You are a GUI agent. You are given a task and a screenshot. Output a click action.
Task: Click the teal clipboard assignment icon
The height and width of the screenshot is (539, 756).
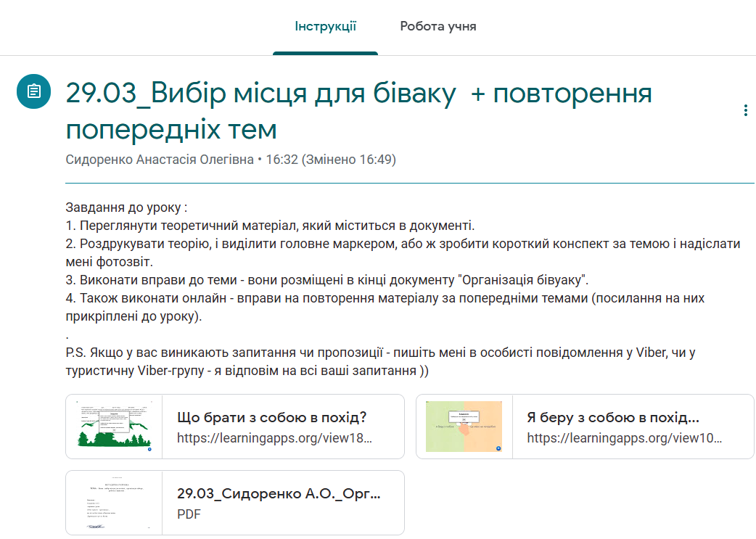[34, 91]
